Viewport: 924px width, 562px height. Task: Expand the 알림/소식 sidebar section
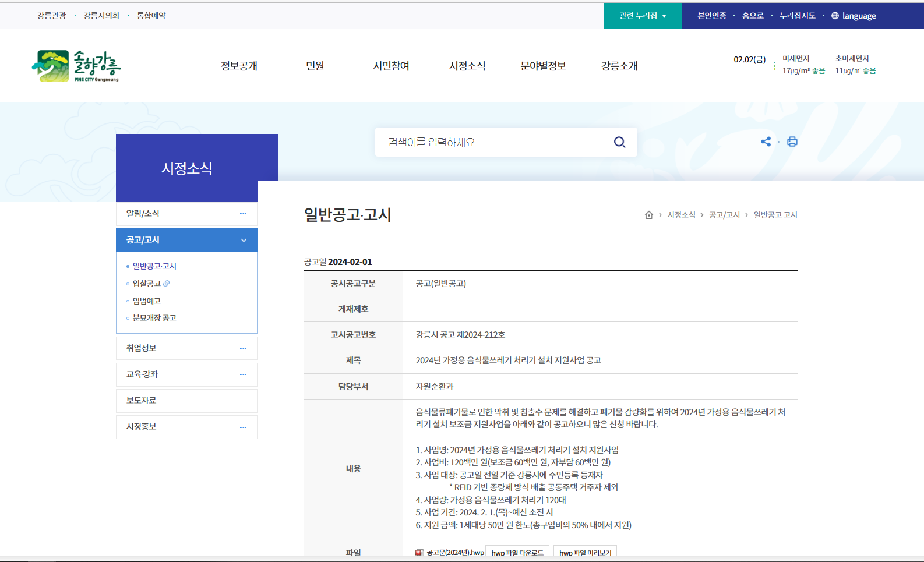click(x=243, y=214)
